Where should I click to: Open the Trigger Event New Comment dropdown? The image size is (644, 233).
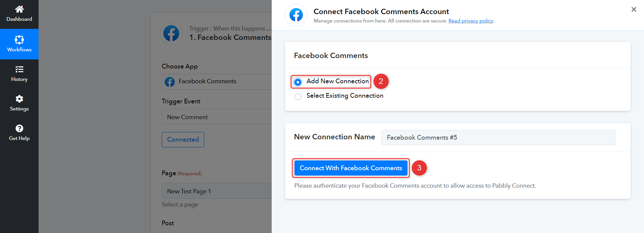pyautogui.click(x=217, y=117)
